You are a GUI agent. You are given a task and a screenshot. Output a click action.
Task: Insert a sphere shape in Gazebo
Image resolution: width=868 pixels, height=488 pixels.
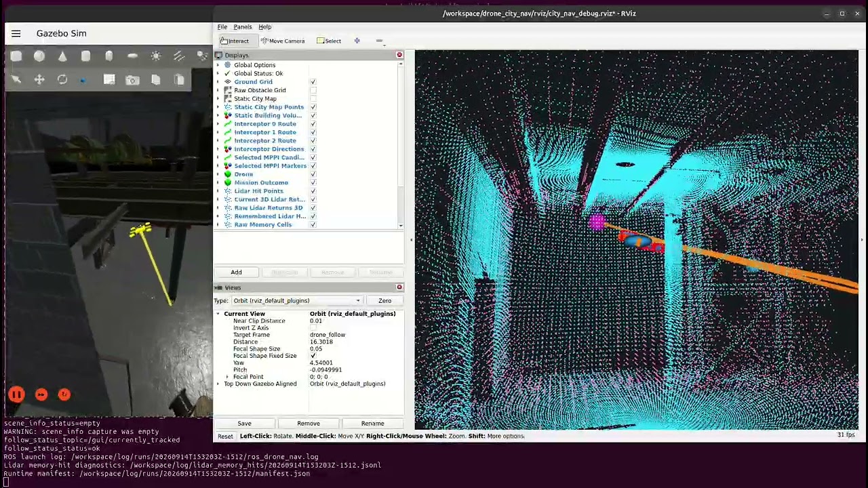pyautogui.click(x=39, y=56)
